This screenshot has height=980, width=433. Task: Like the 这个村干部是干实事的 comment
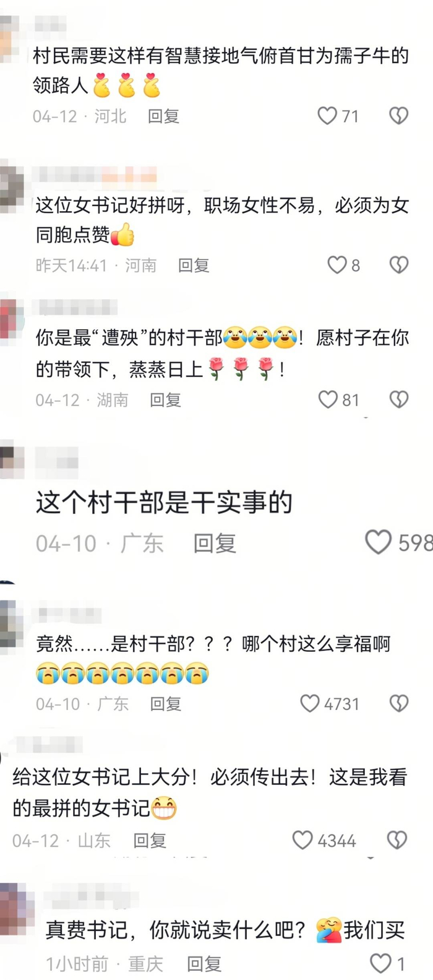coord(378,542)
